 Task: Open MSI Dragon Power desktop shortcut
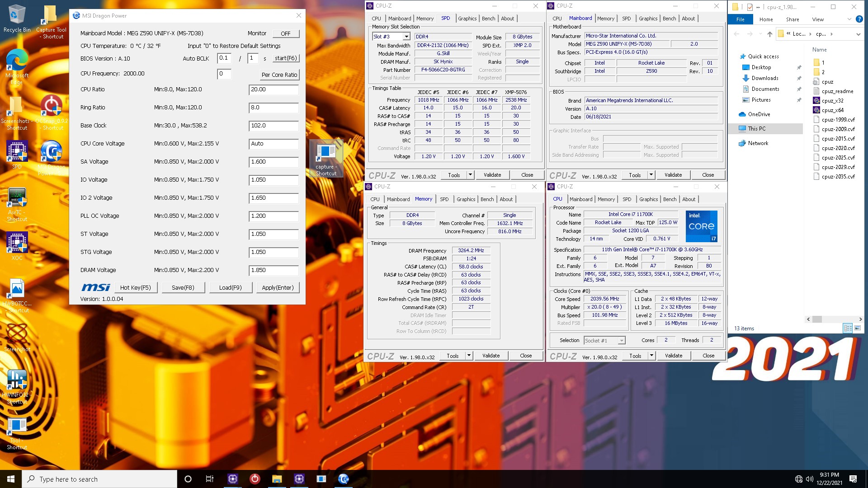pyautogui.click(x=51, y=158)
